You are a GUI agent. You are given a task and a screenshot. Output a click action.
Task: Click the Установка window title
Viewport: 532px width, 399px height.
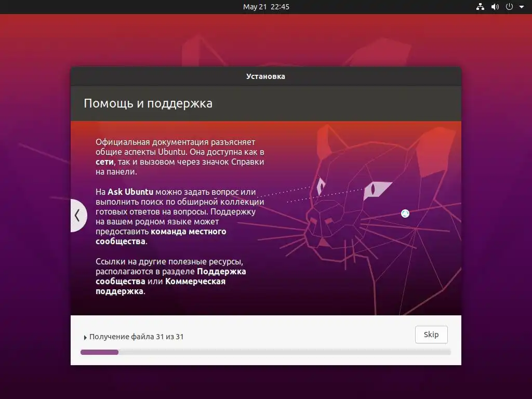(265, 76)
